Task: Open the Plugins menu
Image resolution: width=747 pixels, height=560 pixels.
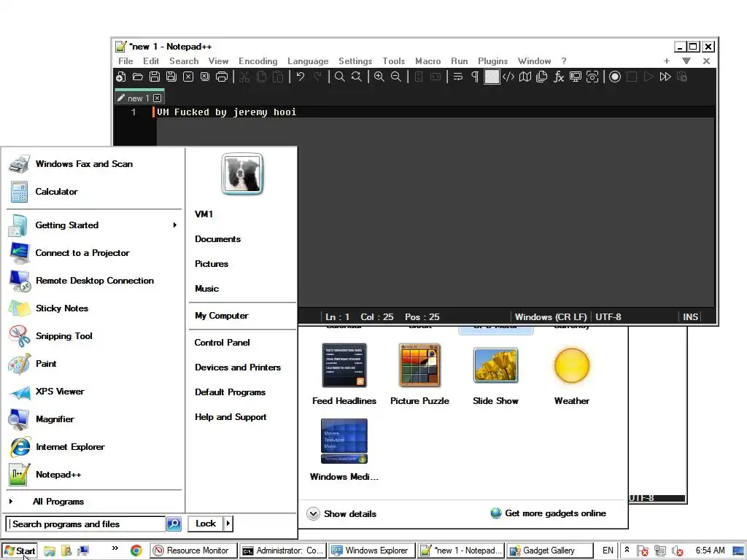Action: click(x=492, y=61)
